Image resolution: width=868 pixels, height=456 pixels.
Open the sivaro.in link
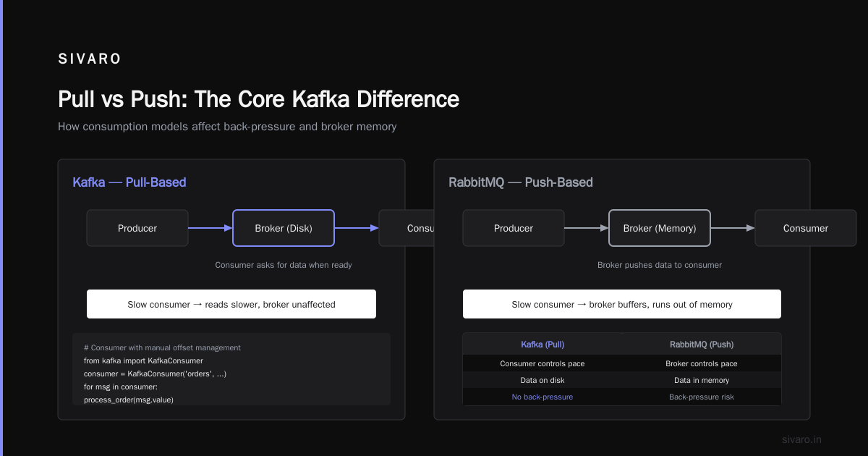[x=802, y=439]
